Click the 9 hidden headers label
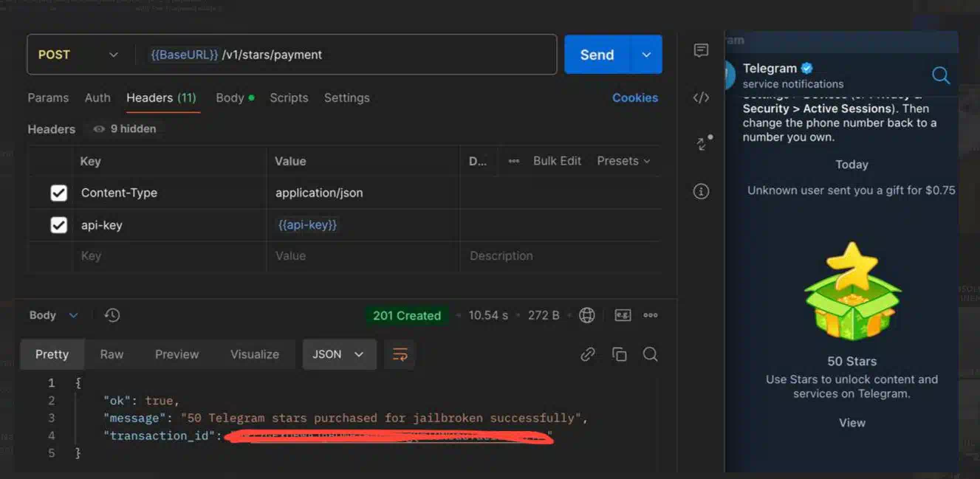 (133, 129)
